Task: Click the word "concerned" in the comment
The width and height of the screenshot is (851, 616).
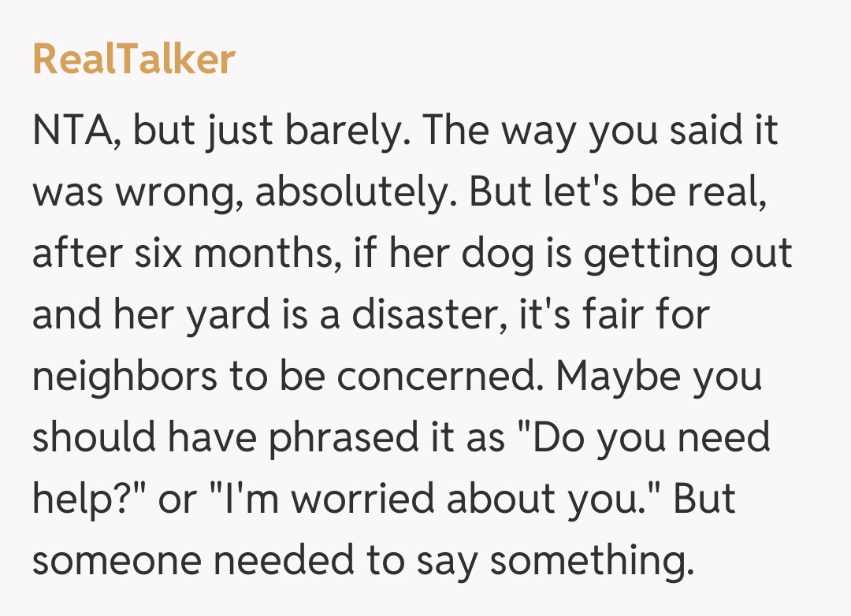Action: [x=442, y=378]
